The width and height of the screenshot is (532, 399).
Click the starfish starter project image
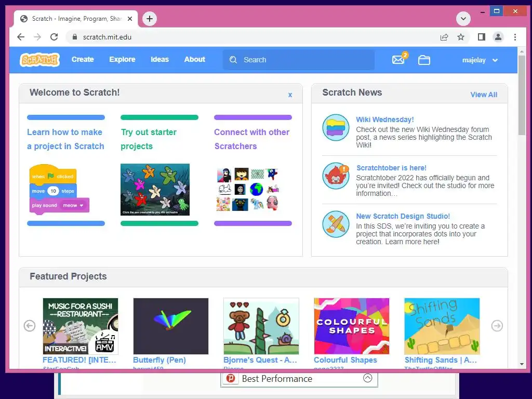tap(155, 190)
